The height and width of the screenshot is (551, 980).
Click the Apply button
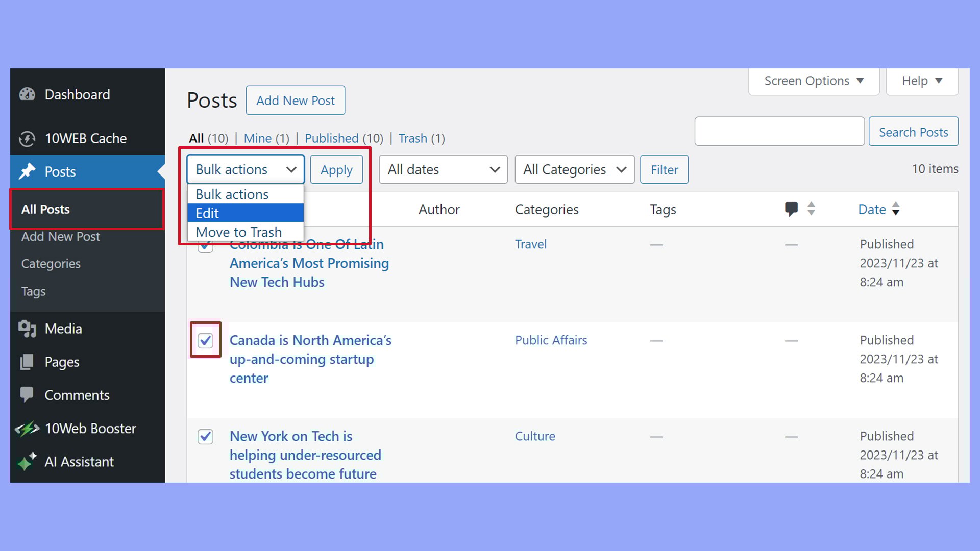click(336, 169)
